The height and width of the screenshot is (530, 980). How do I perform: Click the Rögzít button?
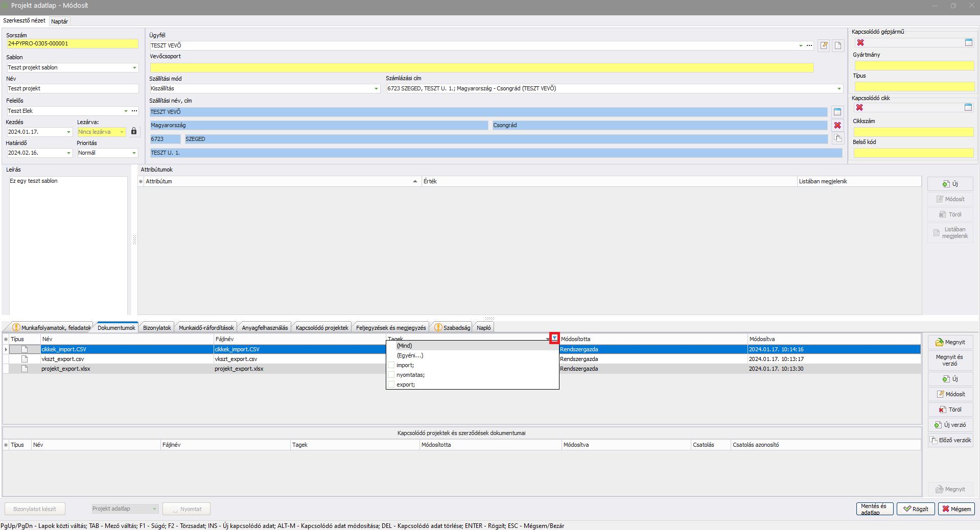pyautogui.click(x=916, y=509)
